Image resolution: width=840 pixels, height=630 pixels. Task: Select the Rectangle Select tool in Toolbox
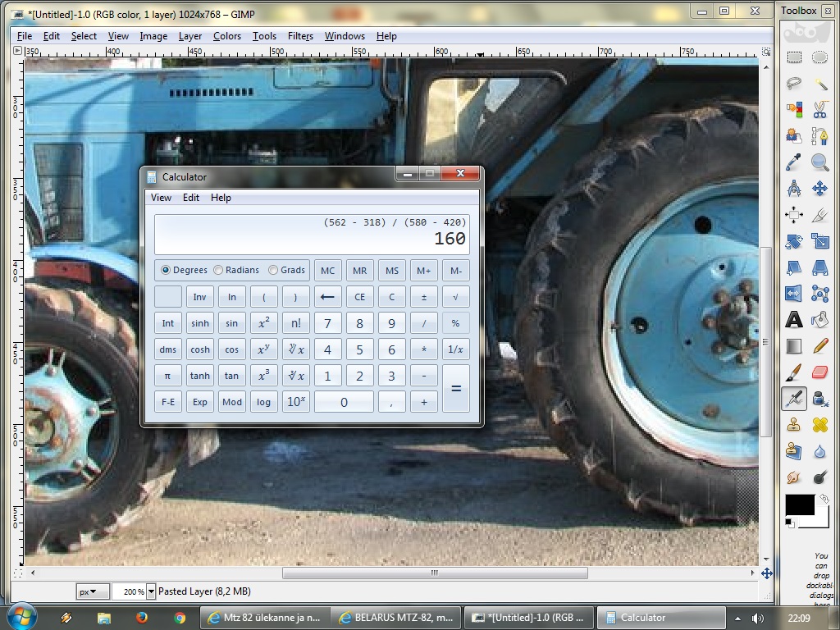tap(793, 57)
